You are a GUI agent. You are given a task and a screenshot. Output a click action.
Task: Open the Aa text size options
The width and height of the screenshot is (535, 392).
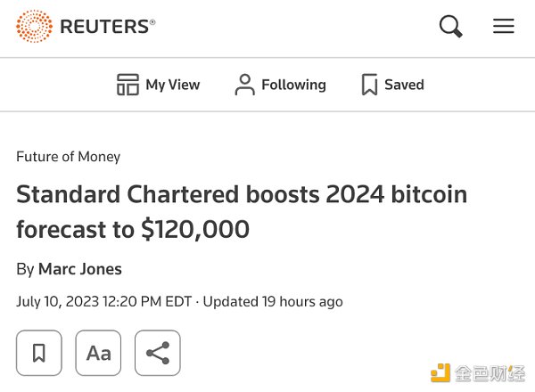point(98,353)
